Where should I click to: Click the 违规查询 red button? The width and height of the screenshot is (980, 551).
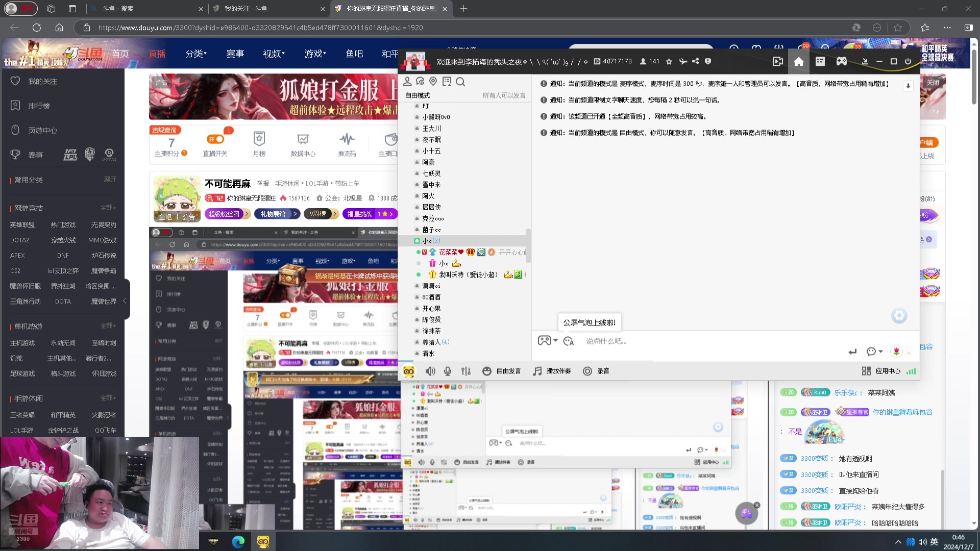click(x=165, y=130)
